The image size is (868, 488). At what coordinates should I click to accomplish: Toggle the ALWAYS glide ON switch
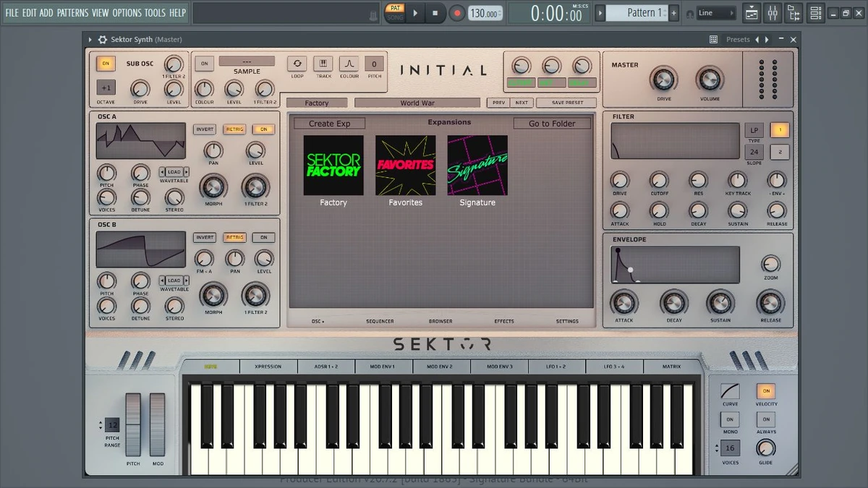[765, 419]
